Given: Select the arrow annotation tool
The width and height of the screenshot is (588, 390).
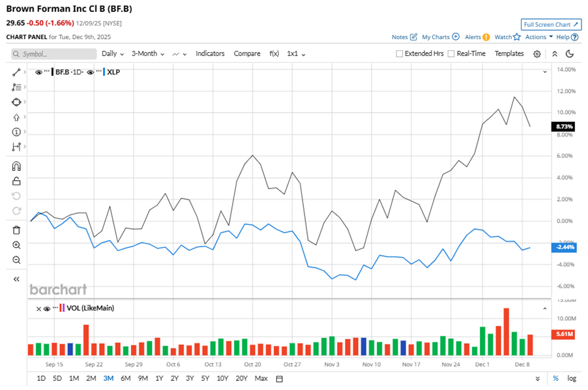Looking at the screenshot, I should click(x=16, y=117).
